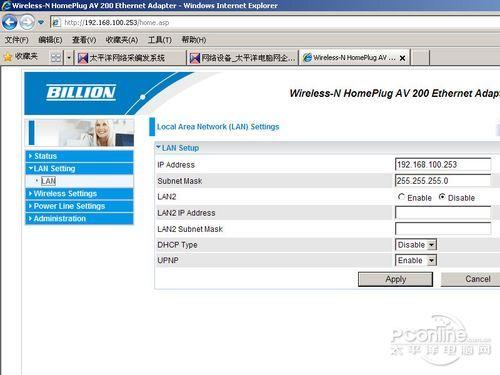Open the Quick Tabs grid icon
This screenshot has height=375, width=500.
(56, 58)
